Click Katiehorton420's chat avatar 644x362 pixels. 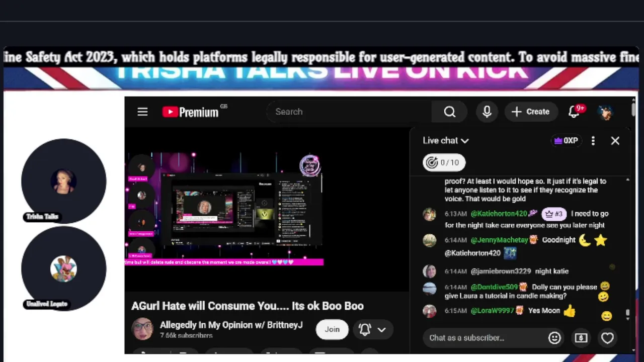coord(429,214)
